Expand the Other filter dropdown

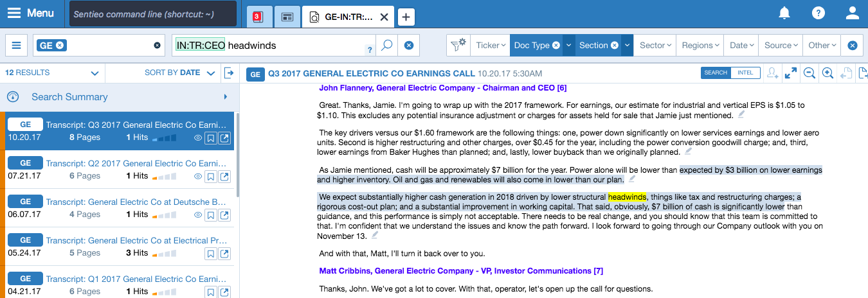tap(822, 46)
